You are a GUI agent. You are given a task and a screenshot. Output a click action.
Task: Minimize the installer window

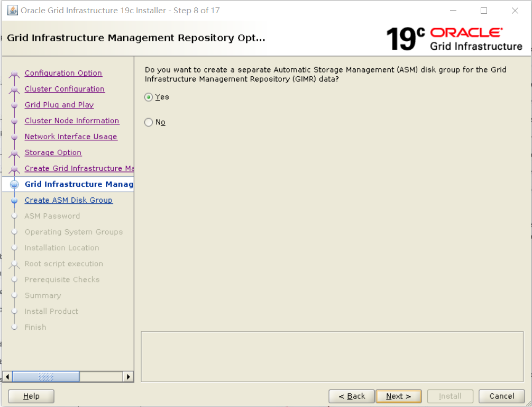[453, 11]
